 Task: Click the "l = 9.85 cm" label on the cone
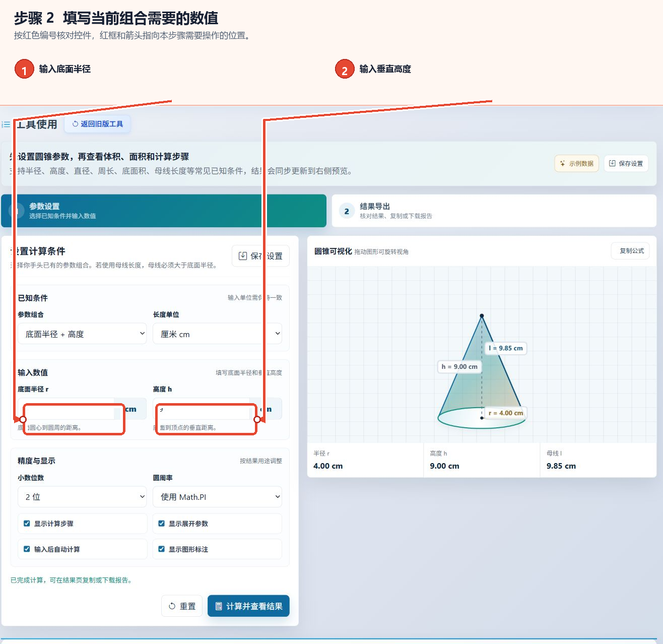pos(506,348)
